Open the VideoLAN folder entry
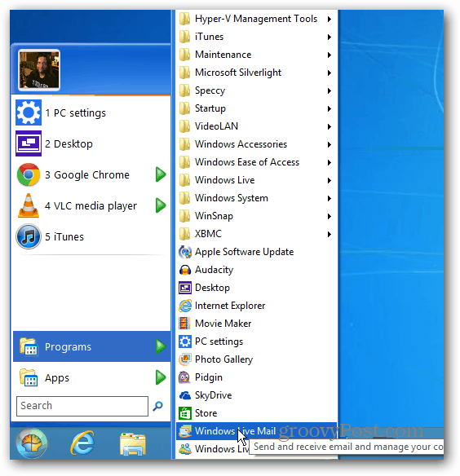Image resolution: width=460 pixels, height=476 pixels. tap(256, 126)
